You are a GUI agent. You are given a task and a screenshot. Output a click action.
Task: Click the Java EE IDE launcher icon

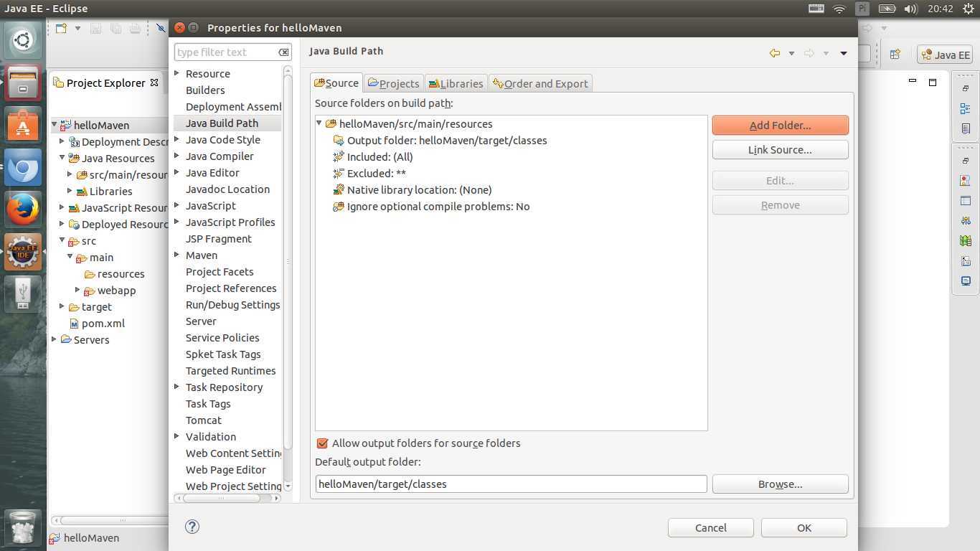coord(22,252)
